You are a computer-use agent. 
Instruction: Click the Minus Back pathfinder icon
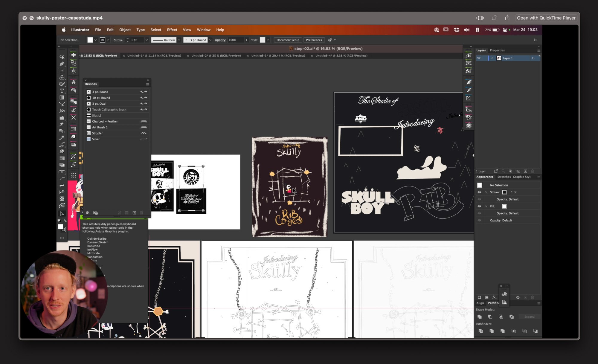coord(536,331)
